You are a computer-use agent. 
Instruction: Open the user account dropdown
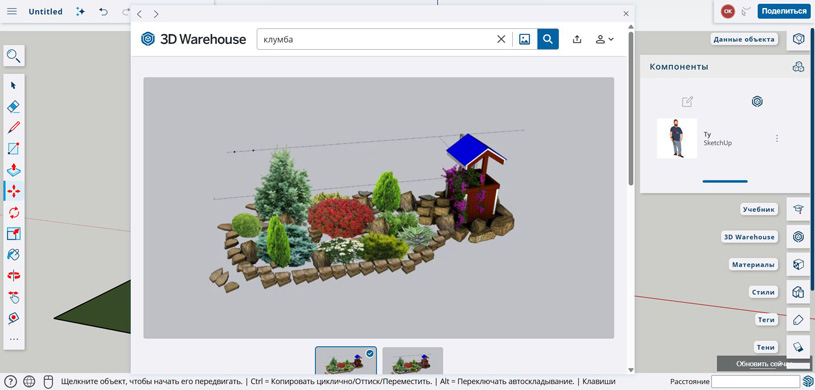tap(604, 39)
